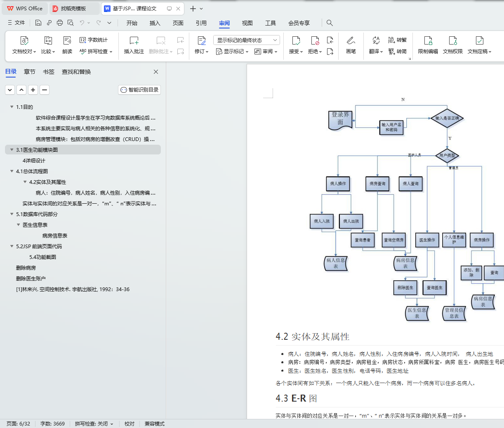Collapse the 3.1医生功能模块图 outline node
Image resolution: width=504 pixels, height=428 pixels.
coord(12,150)
